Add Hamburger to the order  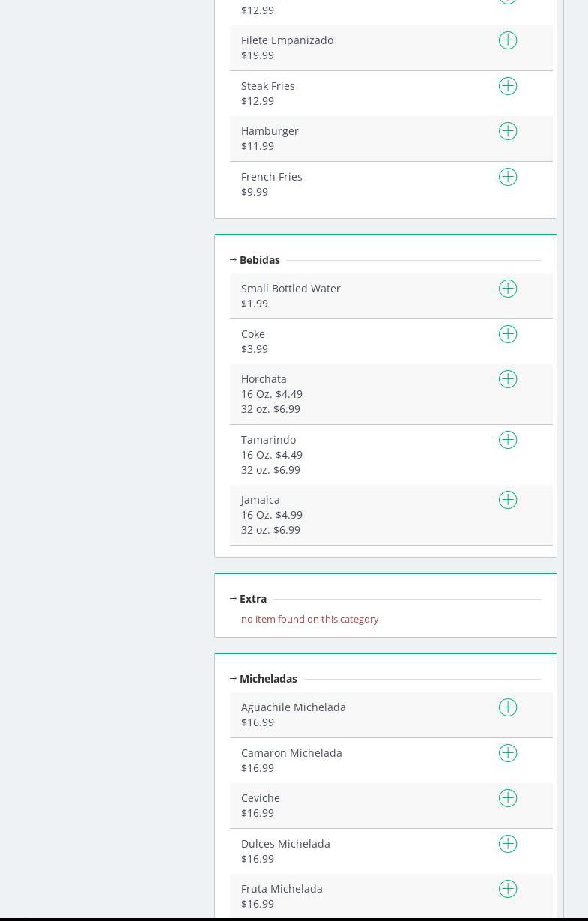(508, 131)
